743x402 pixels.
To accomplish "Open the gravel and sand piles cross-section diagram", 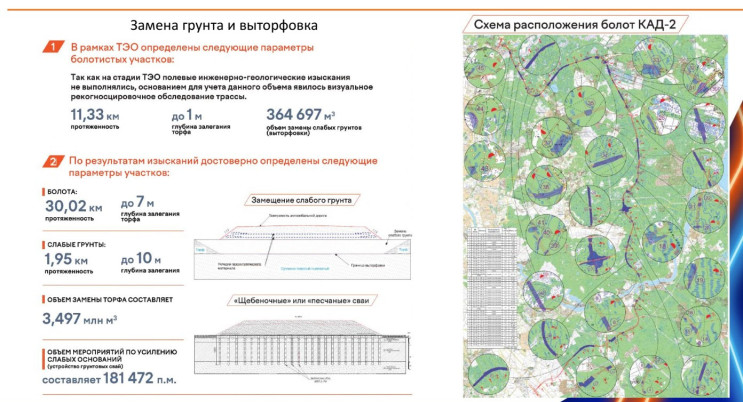I will 302,348.
